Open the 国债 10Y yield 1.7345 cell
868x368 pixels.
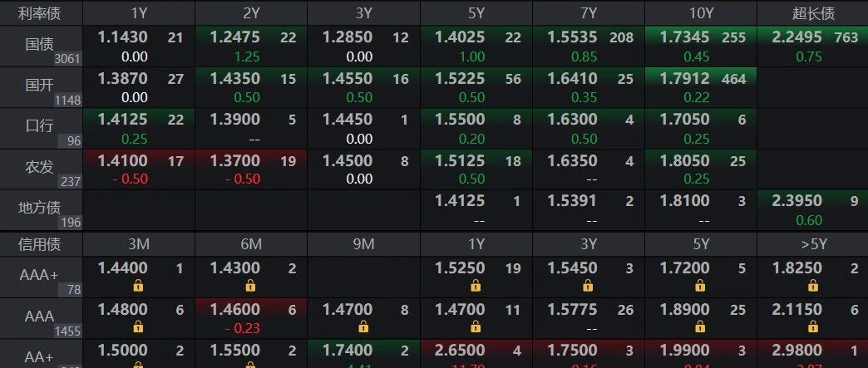(700, 47)
